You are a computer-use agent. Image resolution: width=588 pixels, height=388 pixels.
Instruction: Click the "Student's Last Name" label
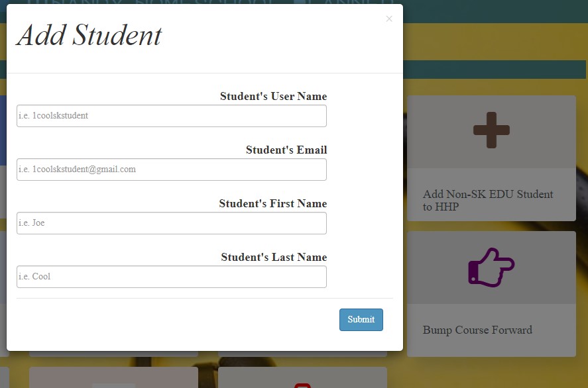(x=274, y=258)
